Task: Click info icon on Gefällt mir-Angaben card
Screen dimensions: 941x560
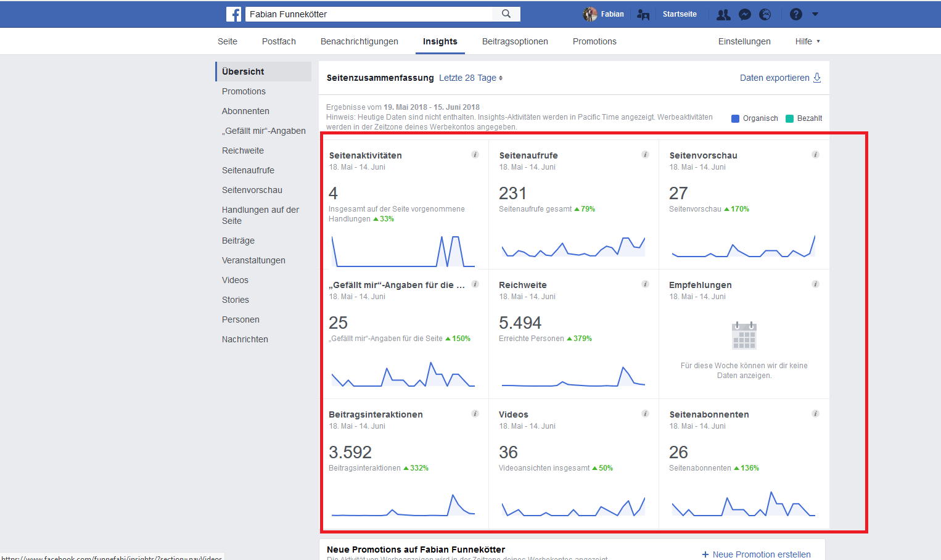Action: [x=475, y=284]
